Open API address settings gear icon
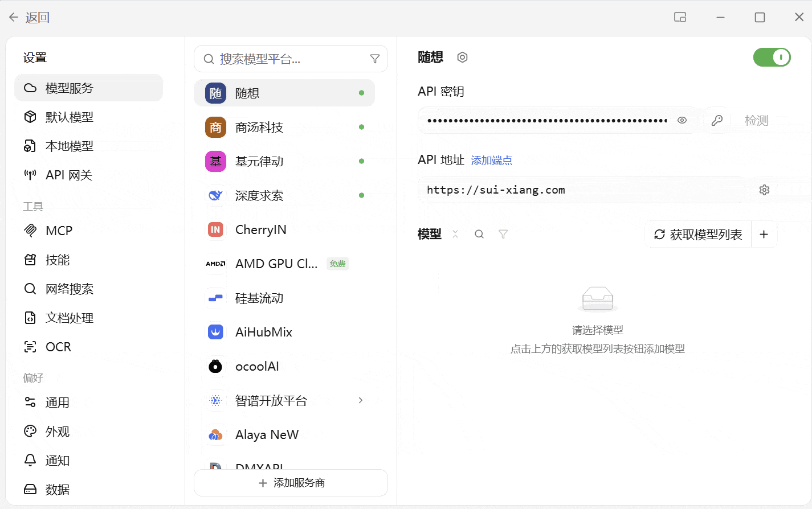Screen dimensions: 812x509 pos(764,190)
